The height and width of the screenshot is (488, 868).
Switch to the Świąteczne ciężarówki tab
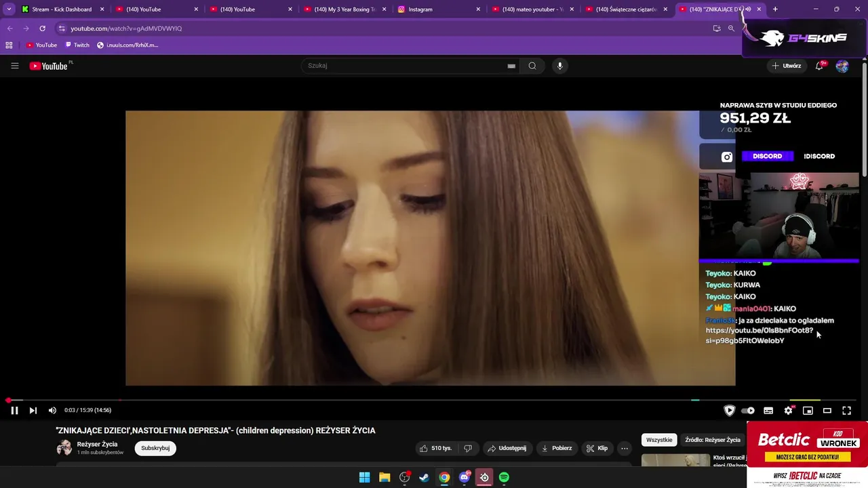click(x=626, y=9)
